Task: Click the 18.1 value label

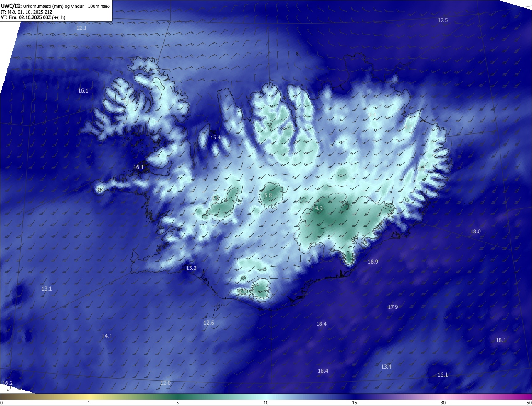Action: [501, 340]
